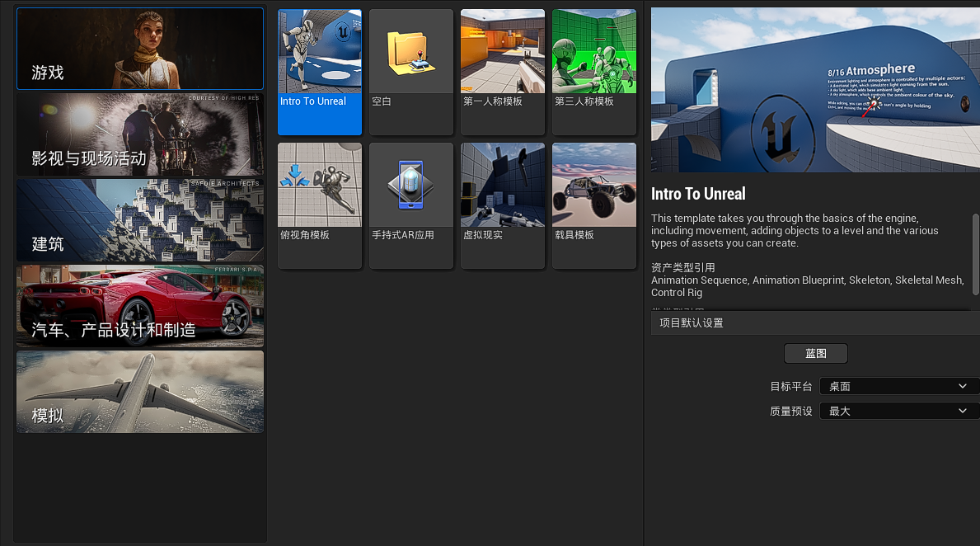Open the 目标平台 dropdown showing 桌面

coord(898,387)
